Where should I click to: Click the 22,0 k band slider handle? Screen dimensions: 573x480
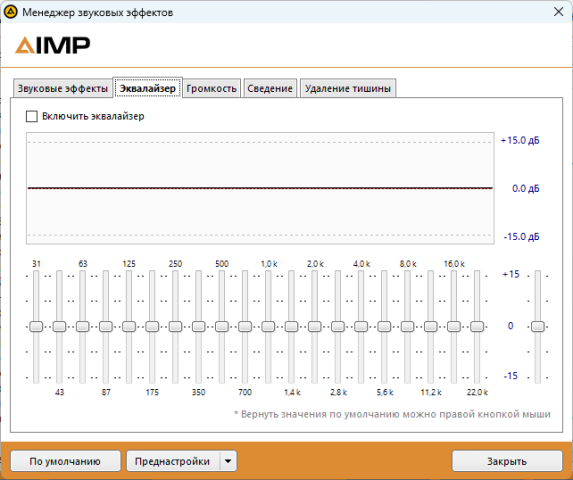click(x=477, y=326)
